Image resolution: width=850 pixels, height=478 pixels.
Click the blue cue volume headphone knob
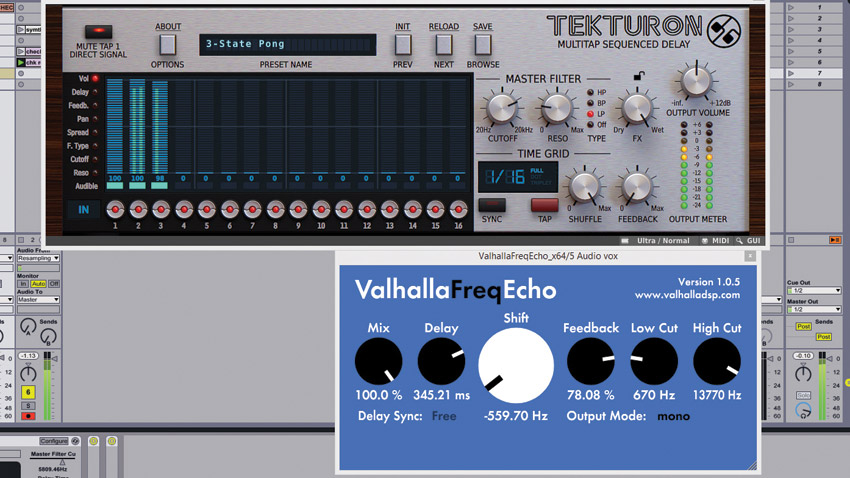[803, 410]
